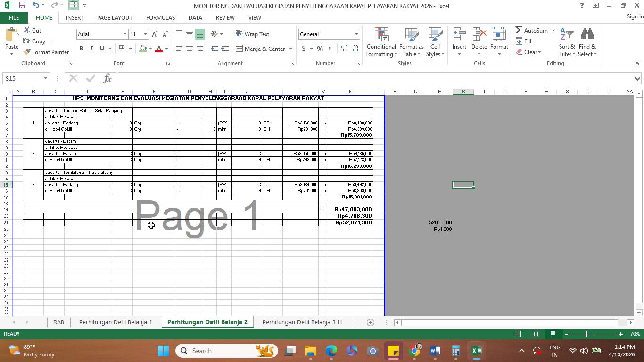Click Merge & Center button
This screenshot has height=362, width=644.
(261, 49)
